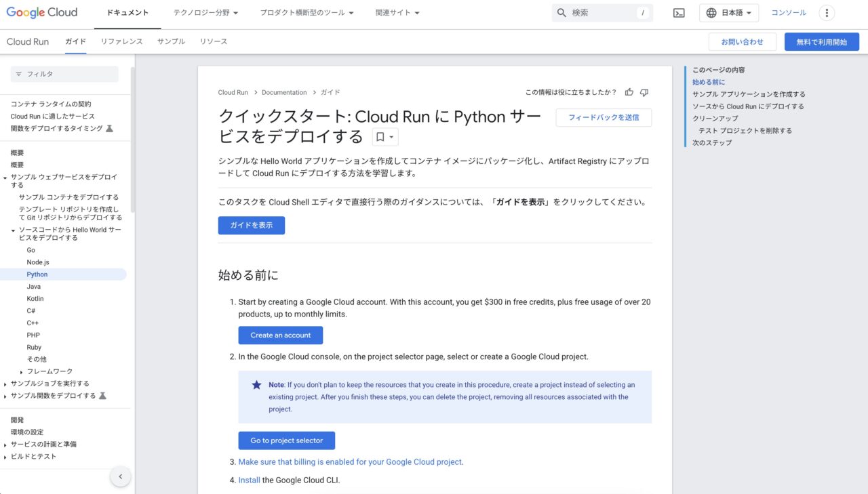Image resolution: width=868 pixels, height=494 pixels.
Task: Click ガイド in the breadcrumb
Action: point(330,92)
